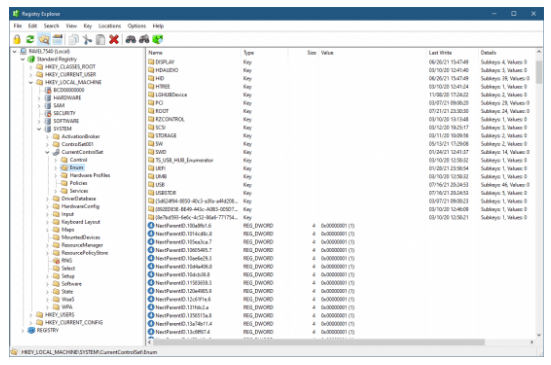The height and width of the screenshot is (365, 551).
Task: Expand the Services key node
Action: tap(56, 191)
